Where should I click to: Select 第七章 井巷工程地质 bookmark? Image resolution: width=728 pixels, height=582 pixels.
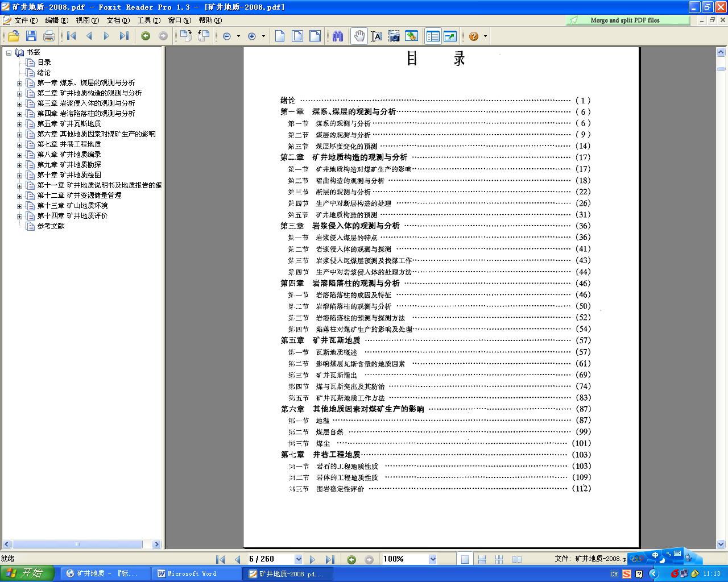point(69,144)
